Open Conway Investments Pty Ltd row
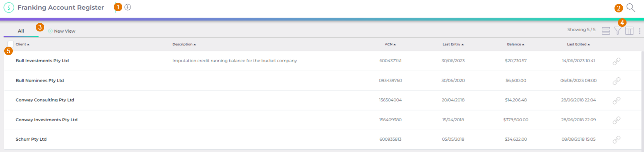 (322, 120)
